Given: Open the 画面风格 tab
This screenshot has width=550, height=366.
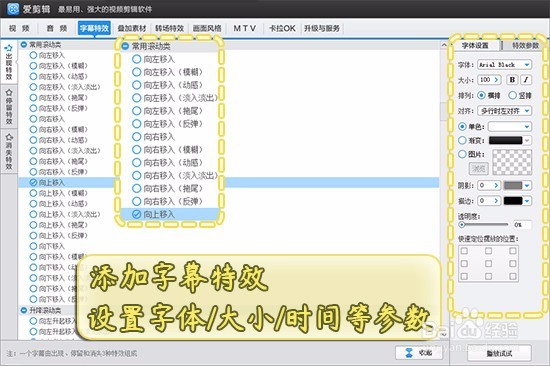Looking at the screenshot, I should click(x=207, y=28).
